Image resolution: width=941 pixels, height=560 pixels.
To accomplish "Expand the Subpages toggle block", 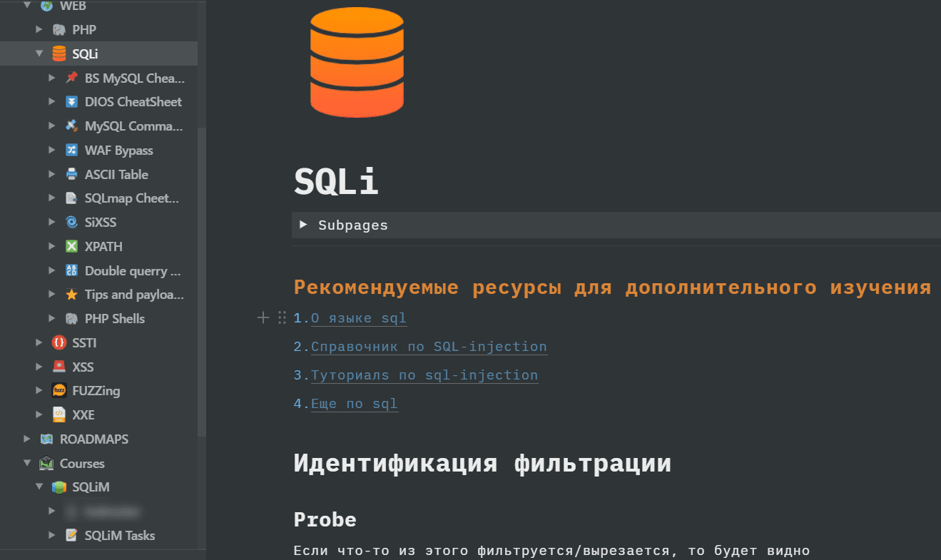I will pos(303,225).
